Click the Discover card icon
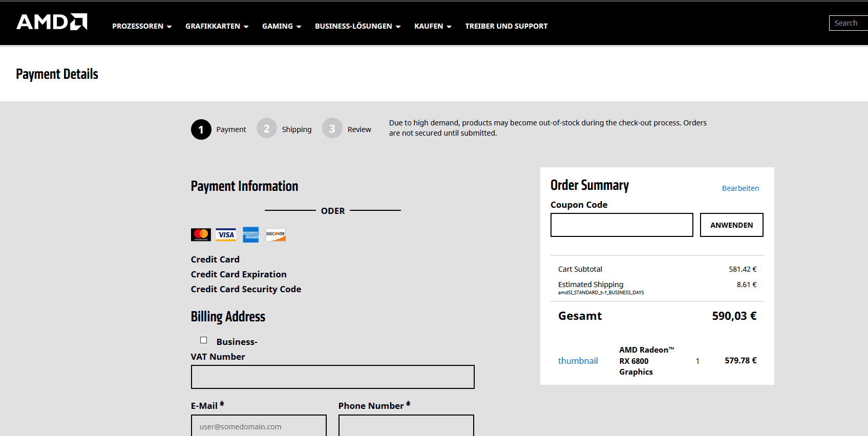The height and width of the screenshot is (436, 868). [276, 235]
